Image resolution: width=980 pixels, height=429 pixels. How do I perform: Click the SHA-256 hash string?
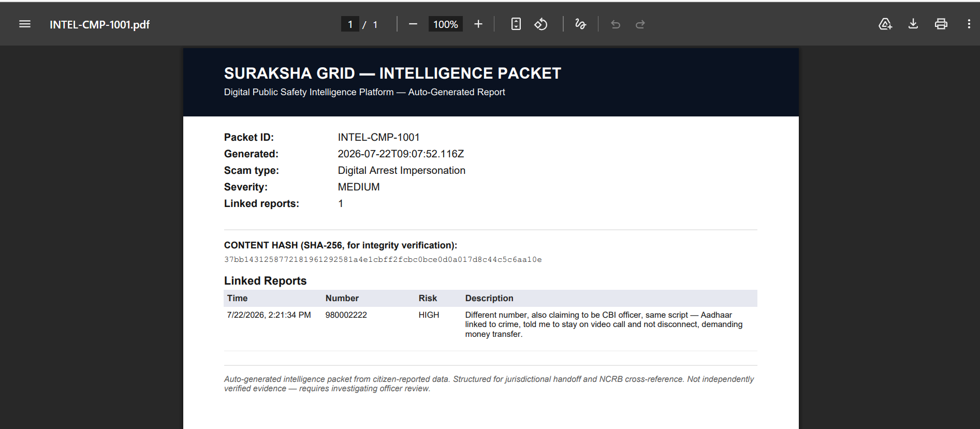[383, 260]
